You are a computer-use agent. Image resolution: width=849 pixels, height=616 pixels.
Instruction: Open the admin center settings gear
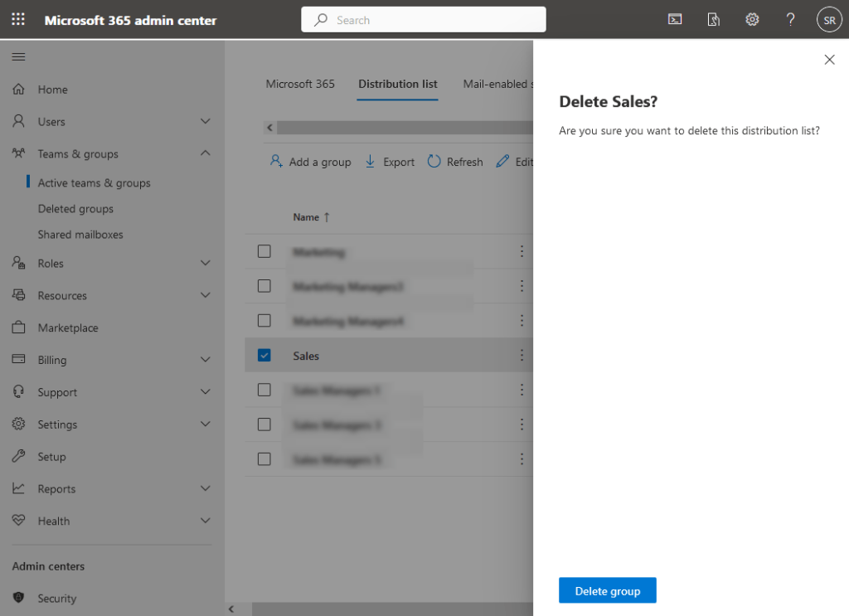pos(752,19)
